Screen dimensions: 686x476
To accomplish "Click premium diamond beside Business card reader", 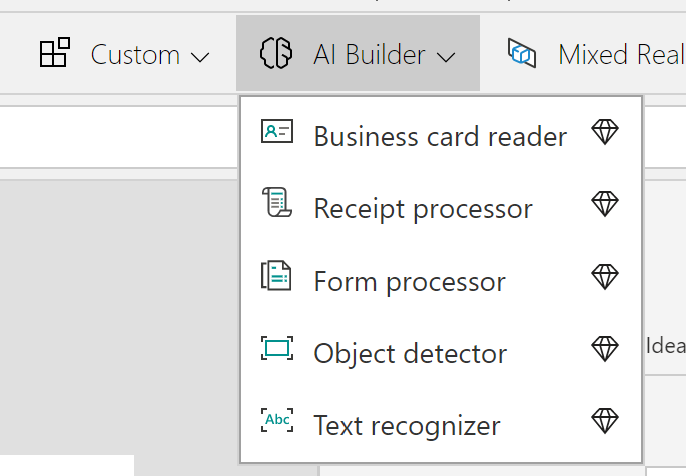I will tap(605, 132).
